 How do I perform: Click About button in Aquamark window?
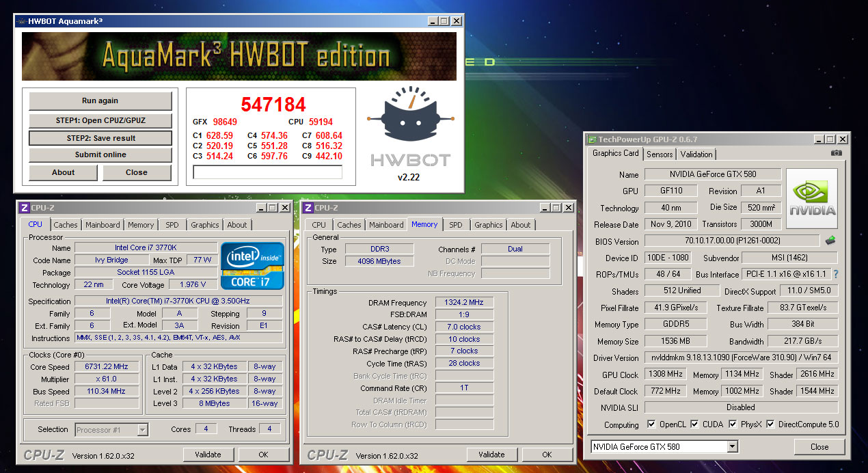click(63, 172)
